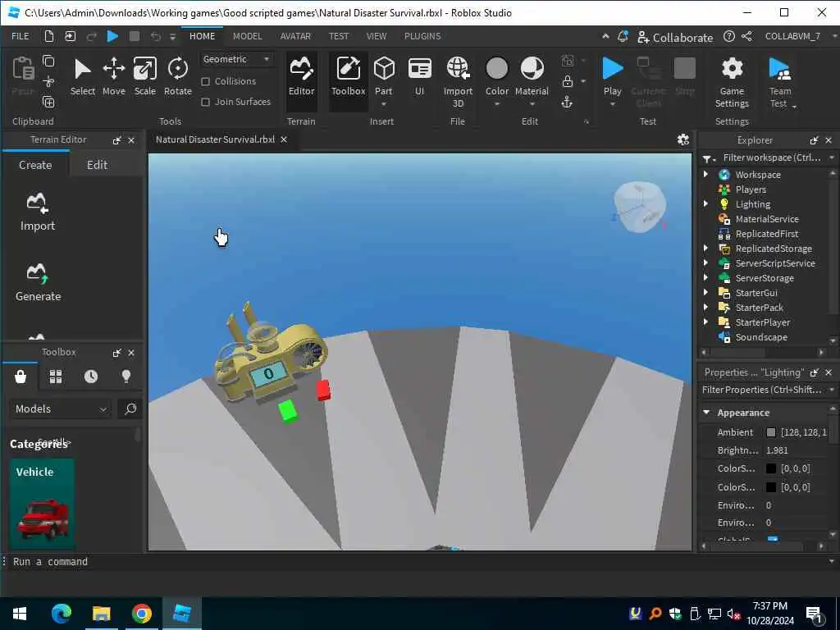
Task: Click the Material tool icon
Action: pos(532,69)
